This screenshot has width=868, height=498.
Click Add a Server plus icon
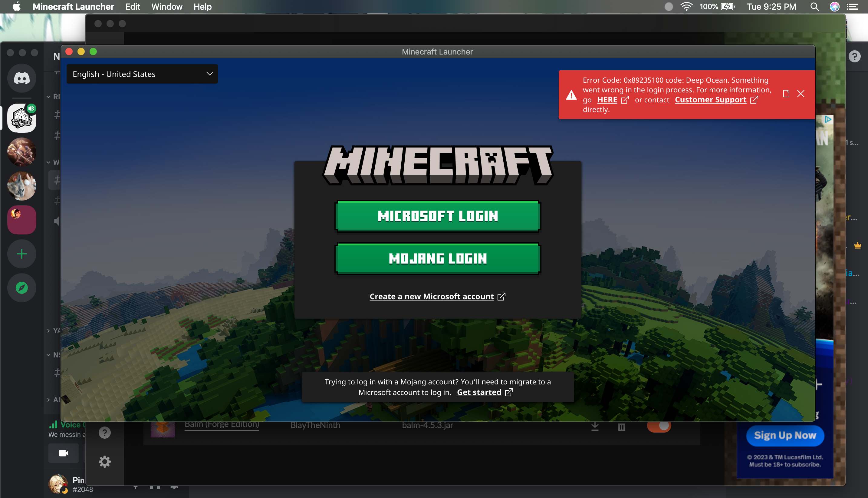click(x=21, y=254)
